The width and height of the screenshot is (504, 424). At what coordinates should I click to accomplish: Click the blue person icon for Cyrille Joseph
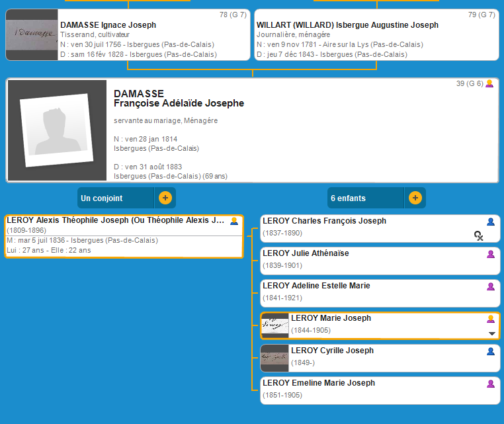(491, 351)
